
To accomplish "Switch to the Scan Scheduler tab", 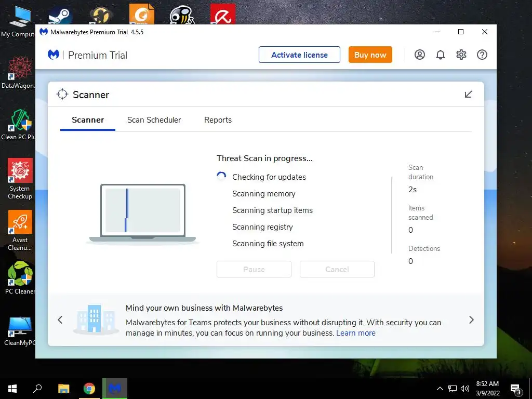I will click(154, 120).
